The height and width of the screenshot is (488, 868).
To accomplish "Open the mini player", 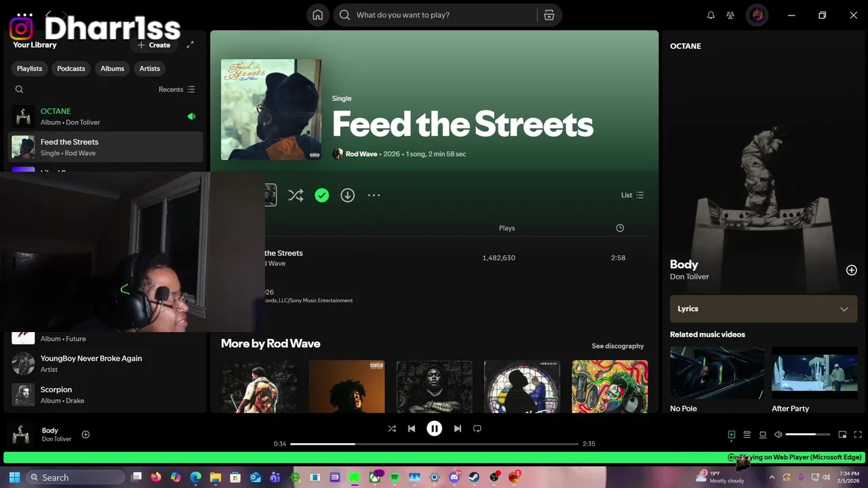I will tap(842, 434).
